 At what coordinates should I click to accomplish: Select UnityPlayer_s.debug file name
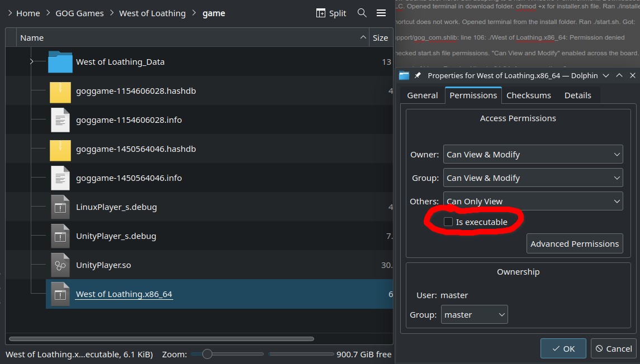click(x=116, y=236)
